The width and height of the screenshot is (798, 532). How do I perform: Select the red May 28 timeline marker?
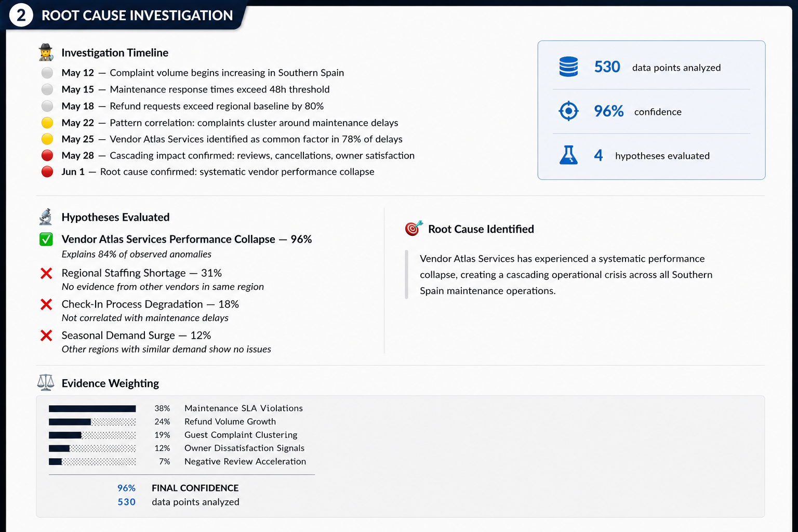point(47,155)
